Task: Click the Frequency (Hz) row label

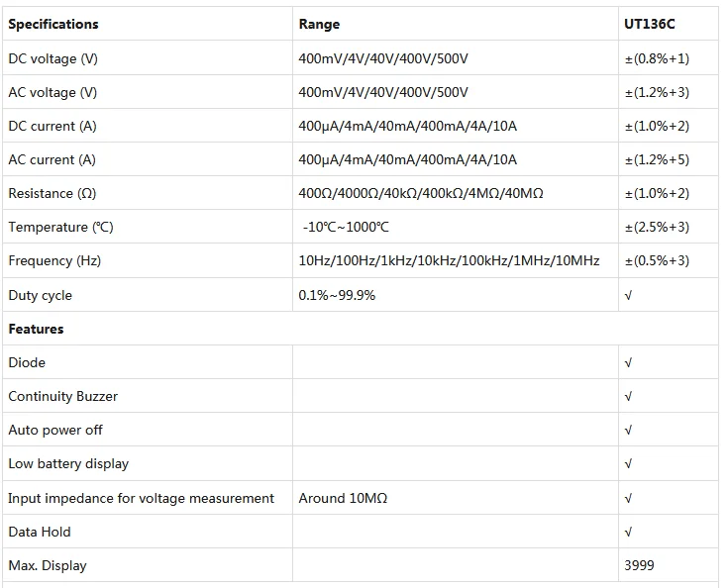Action: click(54, 260)
